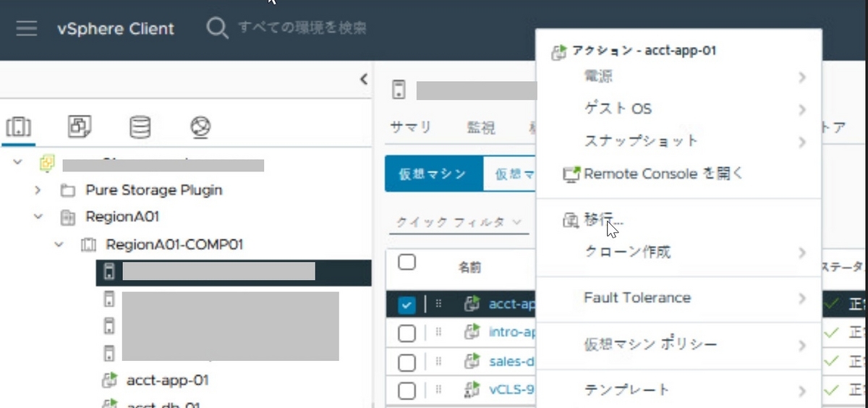
Task: Click the Pure Storage Plugin folder icon
Action: click(x=68, y=191)
